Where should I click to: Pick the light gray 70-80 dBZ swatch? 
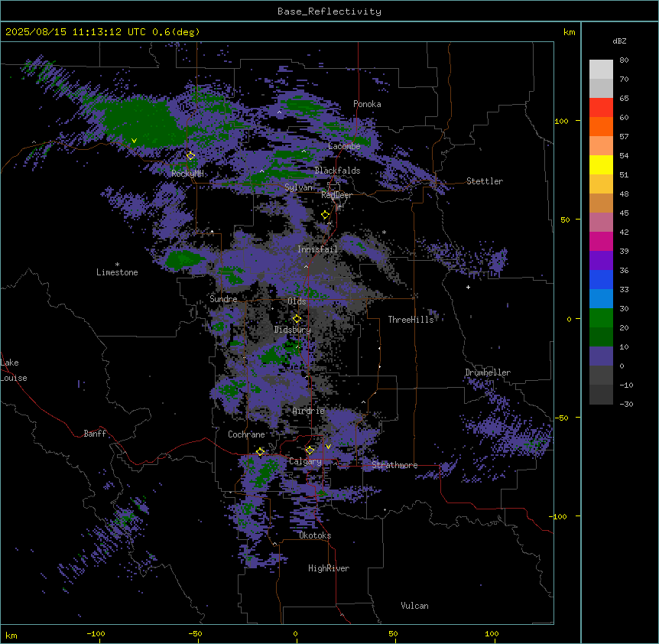click(601, 70)
